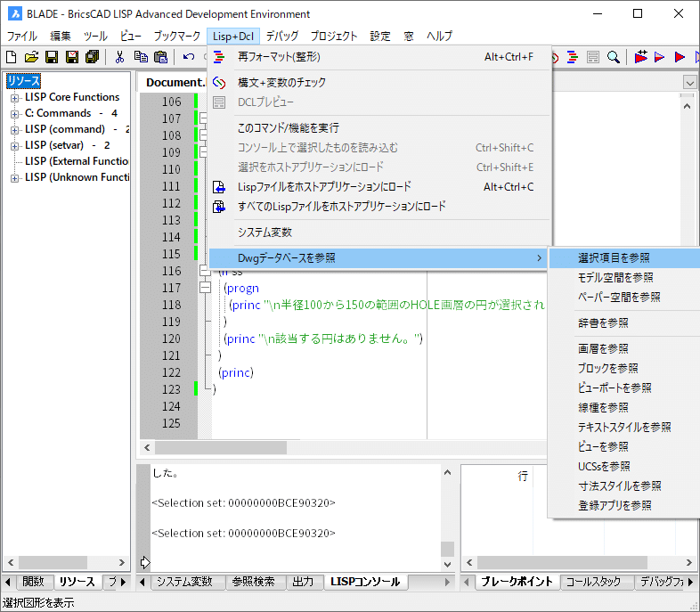The width and height of the screenshot is (700, 612).
Task: Open the document tabs dropdown arrow
Action: (x=689, y=83)
